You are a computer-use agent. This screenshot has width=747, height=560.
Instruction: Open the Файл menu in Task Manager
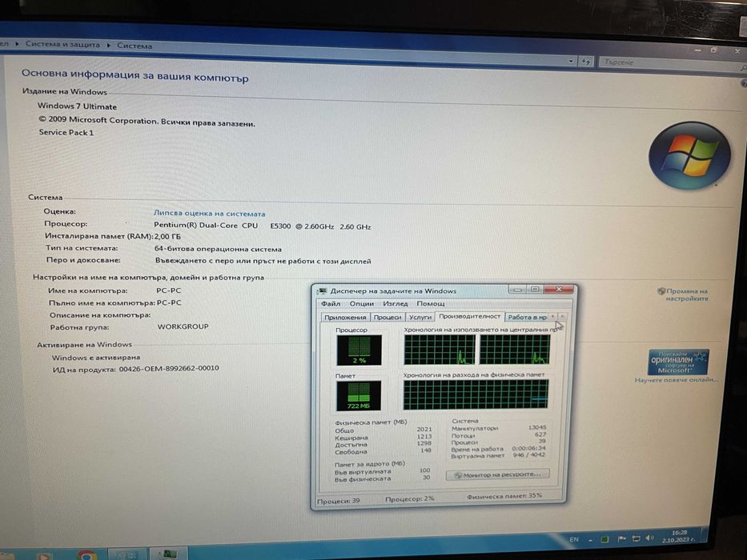(x=331, y=303)
